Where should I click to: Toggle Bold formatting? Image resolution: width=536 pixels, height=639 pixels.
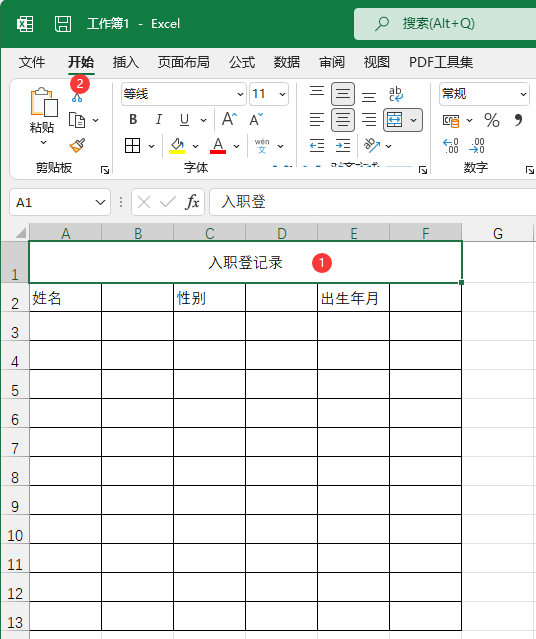pyautogui.click(x=133, y=119)
